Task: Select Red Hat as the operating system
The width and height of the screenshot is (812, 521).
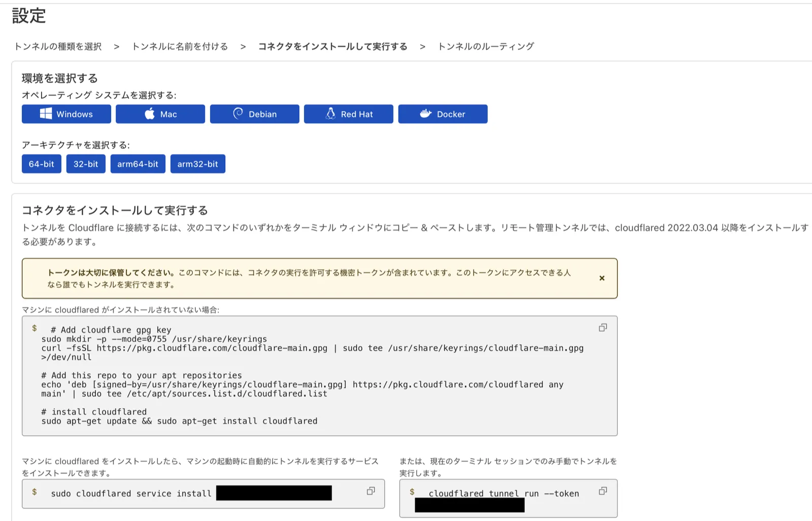Action: (x=348, y=114)
